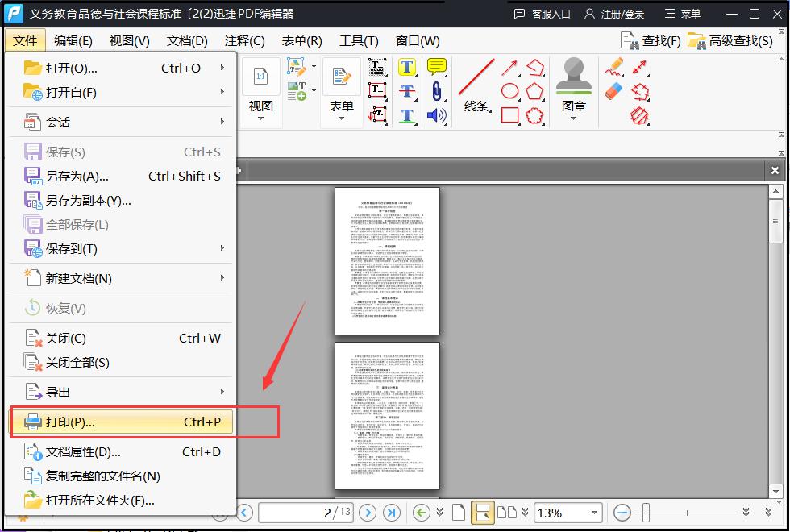
Task: Select the Rectangle shape tool
Action: tap(509, 114)
